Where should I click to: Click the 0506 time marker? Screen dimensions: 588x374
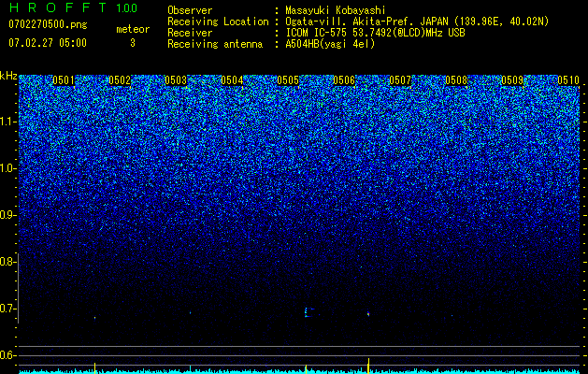click(x=344, y=80)
